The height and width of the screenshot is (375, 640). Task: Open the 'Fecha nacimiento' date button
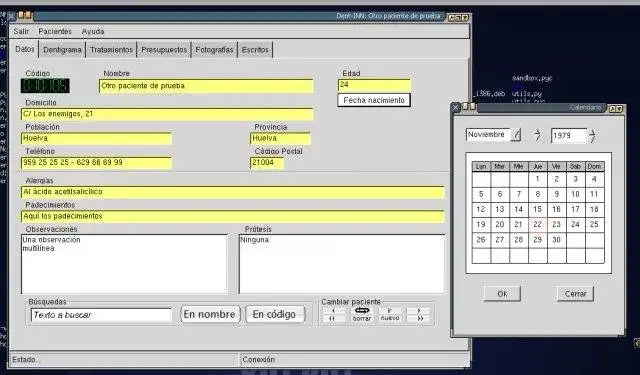coord(374,100)
